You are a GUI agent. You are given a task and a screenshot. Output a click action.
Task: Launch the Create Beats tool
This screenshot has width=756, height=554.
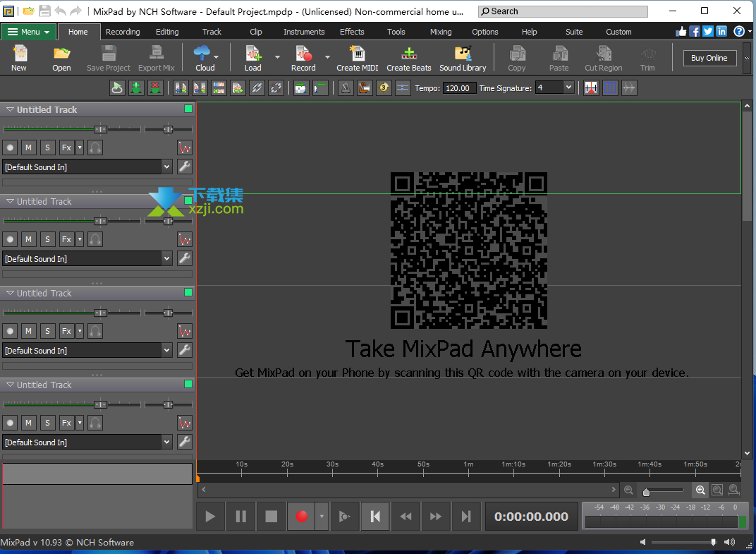coord(409,59)
